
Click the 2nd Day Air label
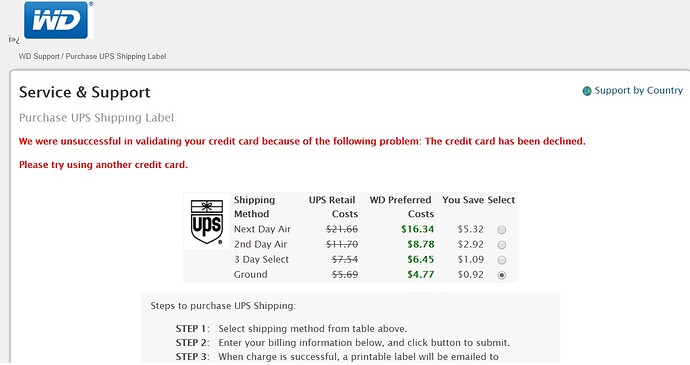261,244
